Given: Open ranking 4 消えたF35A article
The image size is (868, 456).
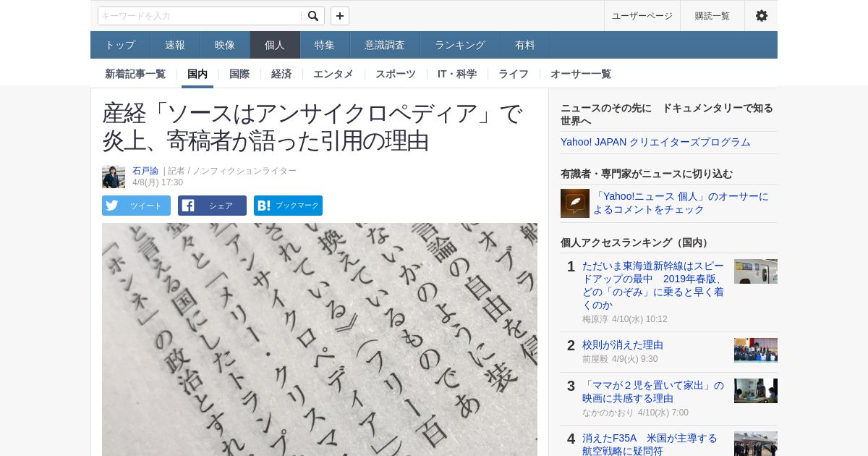Looking at the screenshot, I should tap(650, 444).
